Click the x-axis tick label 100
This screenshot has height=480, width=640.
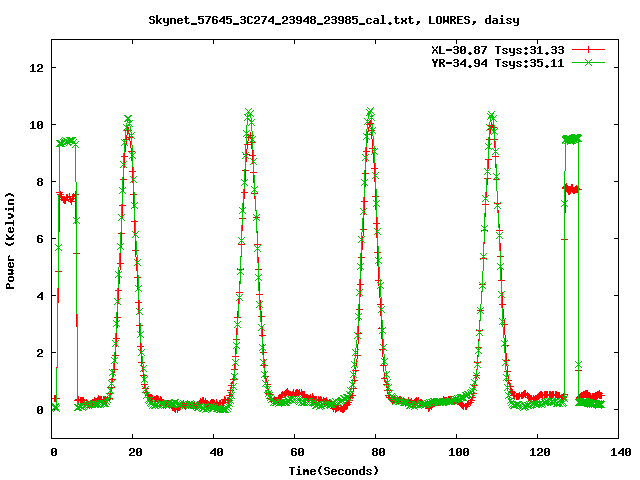click(459, 452)
